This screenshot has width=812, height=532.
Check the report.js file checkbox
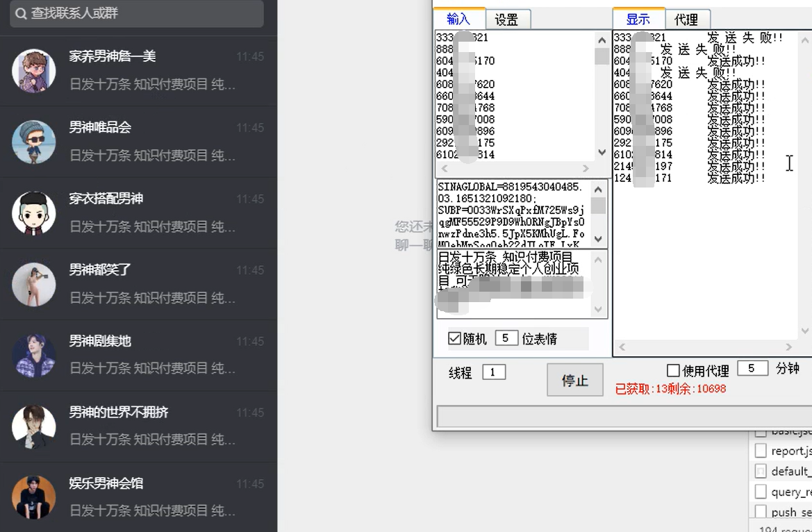[x=761, y=450]
